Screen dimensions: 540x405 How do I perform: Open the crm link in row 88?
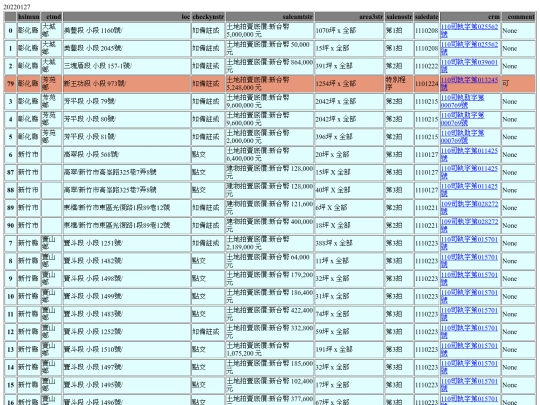point(469,190)
